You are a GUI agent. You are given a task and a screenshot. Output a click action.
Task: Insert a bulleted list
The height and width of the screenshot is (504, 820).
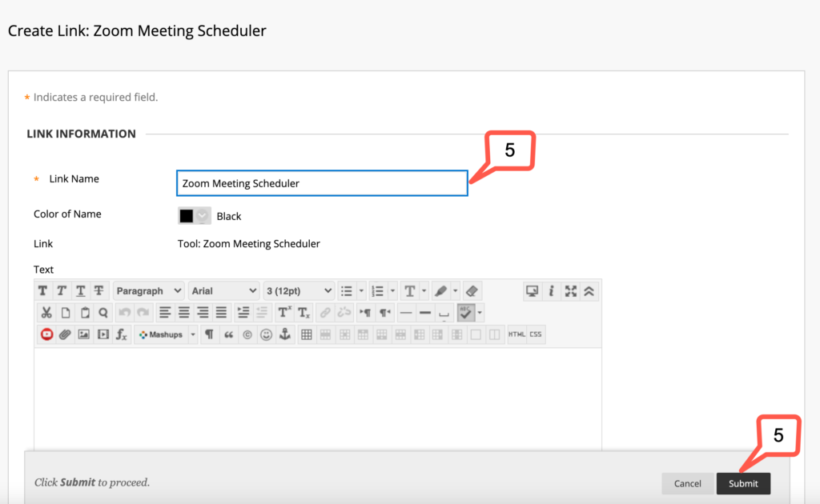click(346, 291)
